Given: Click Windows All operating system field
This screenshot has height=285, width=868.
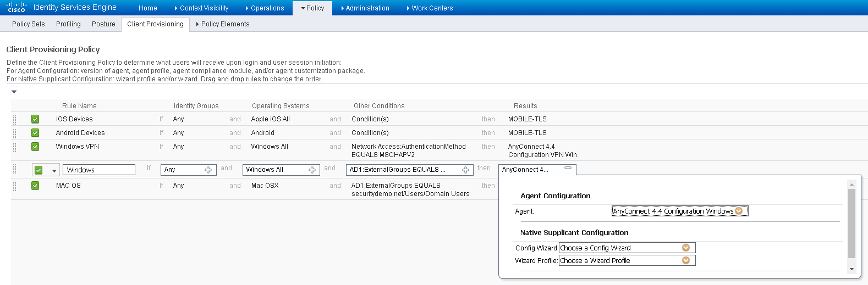Looking at the screenshot, I should click(x=282, y=170).
